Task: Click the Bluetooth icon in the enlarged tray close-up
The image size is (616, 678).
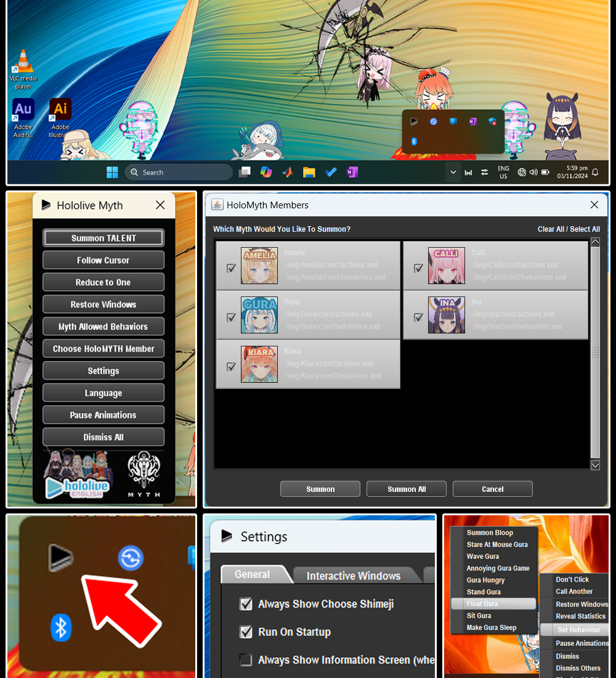Action: [61, 627]
